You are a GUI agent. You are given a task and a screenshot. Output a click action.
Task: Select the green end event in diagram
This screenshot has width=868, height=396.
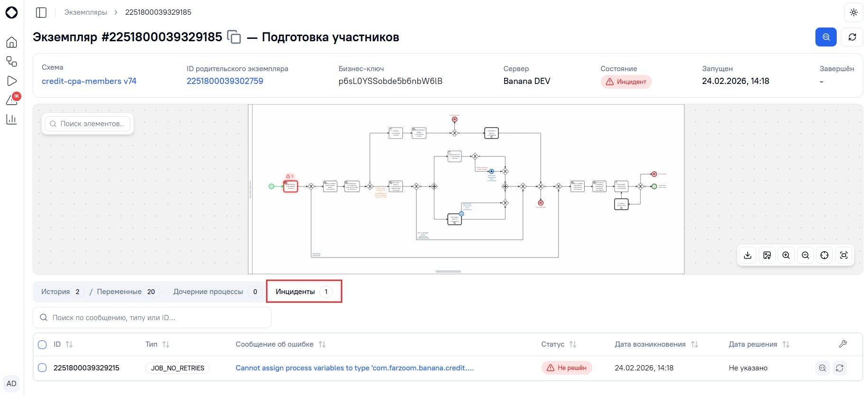[654, 186]
